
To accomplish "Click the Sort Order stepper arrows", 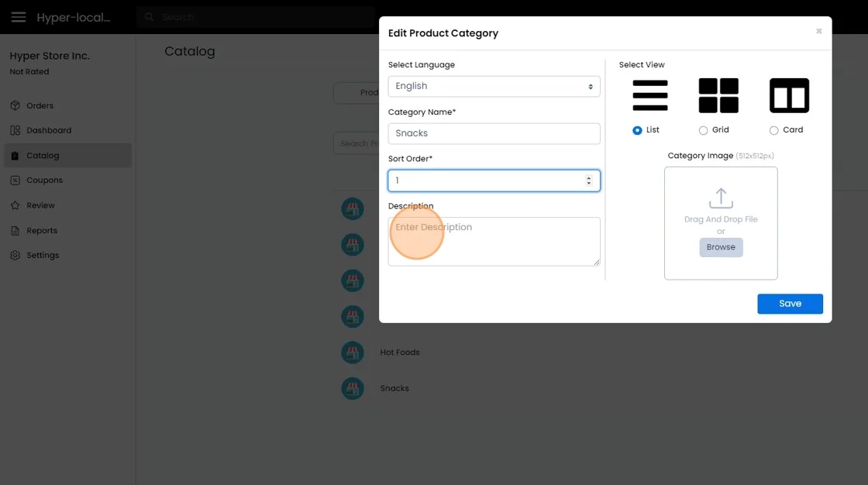I will pyautogui.click(x=588, y=181).
